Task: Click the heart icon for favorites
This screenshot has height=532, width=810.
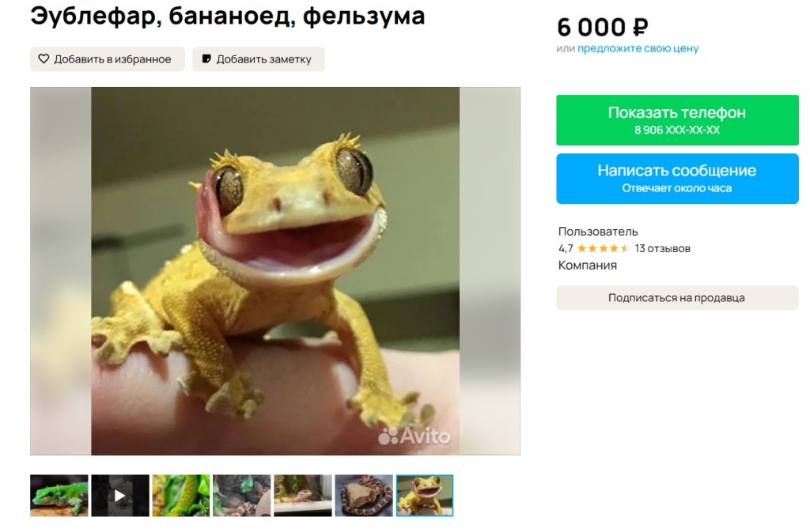Action: coord(44,58)
